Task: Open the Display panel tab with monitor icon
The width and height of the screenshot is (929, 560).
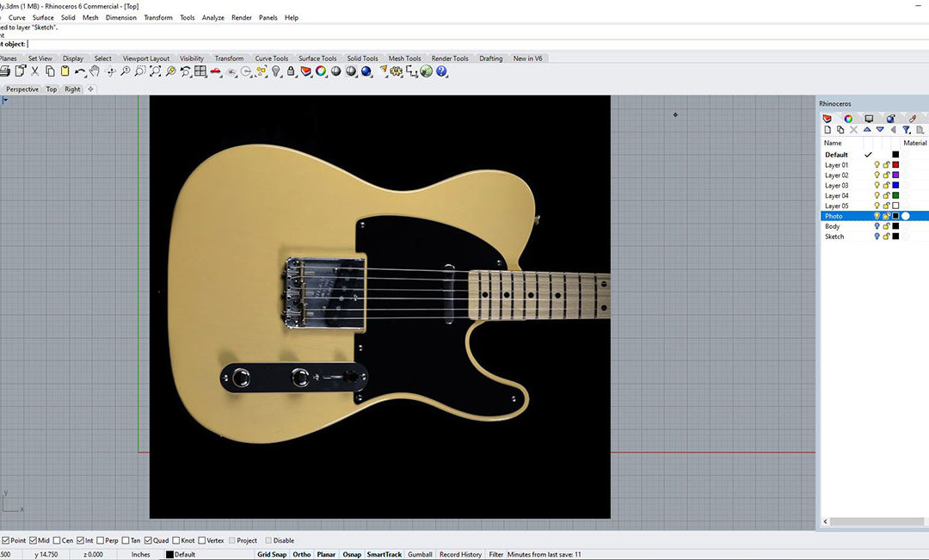Action: 869,119
